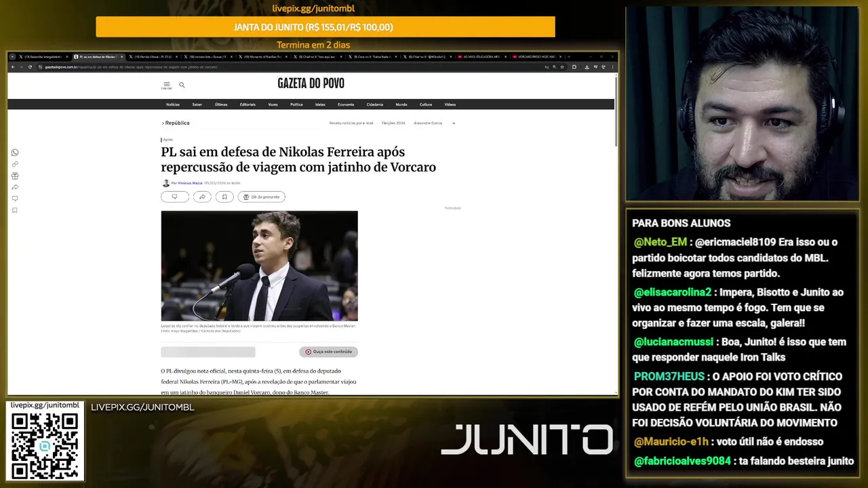This screenshot has height=488, width=868.
Task: Copy article link using sidebar chain icon
Action: click(15, 164)
